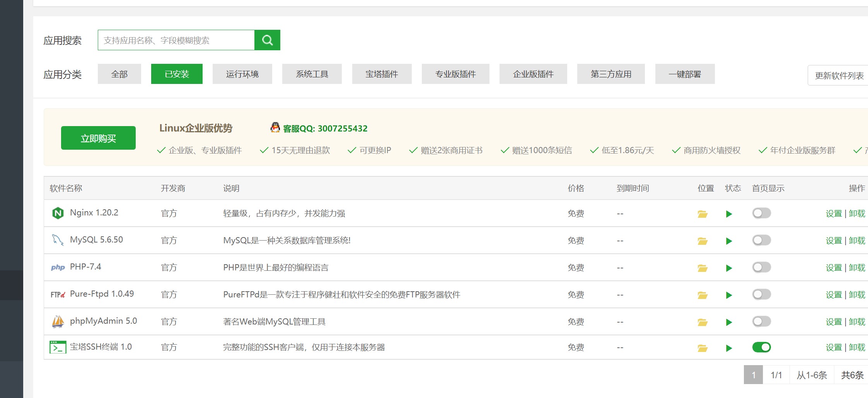Enable homepage display for phpMyAdmin
This screenshot has height=398, width=868.
pos(761,321)
